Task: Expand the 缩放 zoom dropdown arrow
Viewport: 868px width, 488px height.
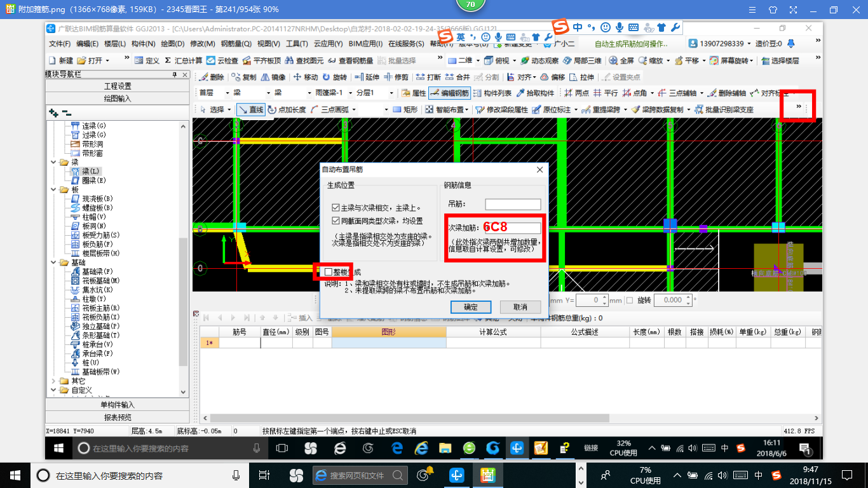Action: (x=668, y=60)
